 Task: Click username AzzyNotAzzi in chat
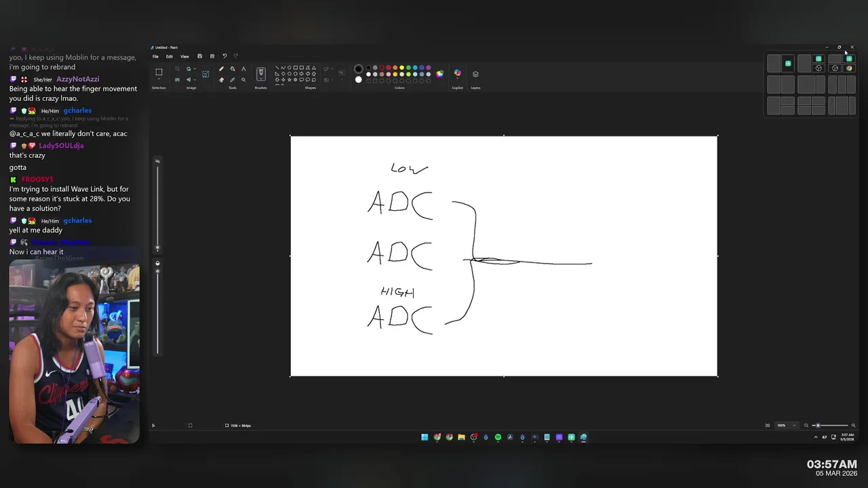click(x=77, y=79)
